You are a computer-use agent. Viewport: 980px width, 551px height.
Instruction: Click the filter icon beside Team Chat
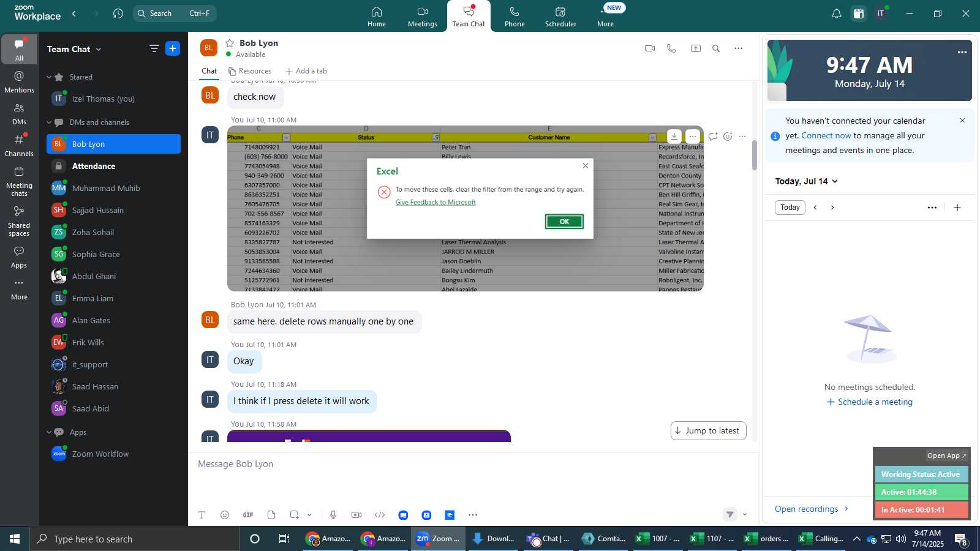(154, 48)
